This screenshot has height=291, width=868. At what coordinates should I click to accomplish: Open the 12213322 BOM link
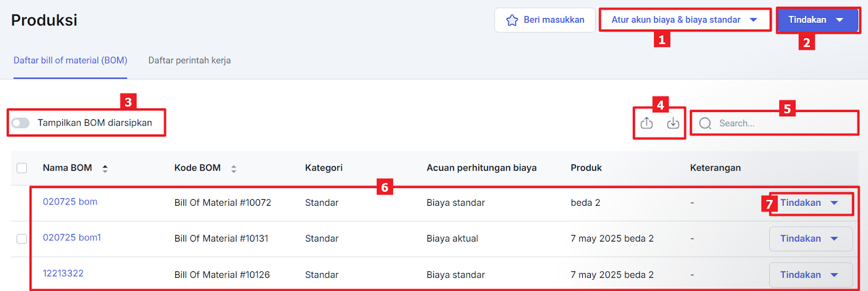coord(63,274)
